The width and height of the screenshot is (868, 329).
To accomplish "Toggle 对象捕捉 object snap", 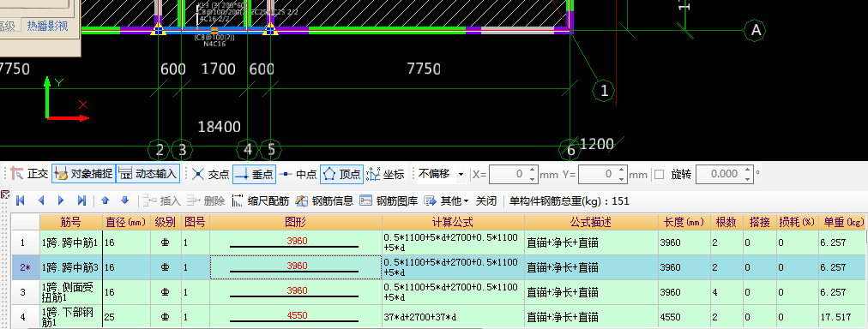I will click(83, 174).
